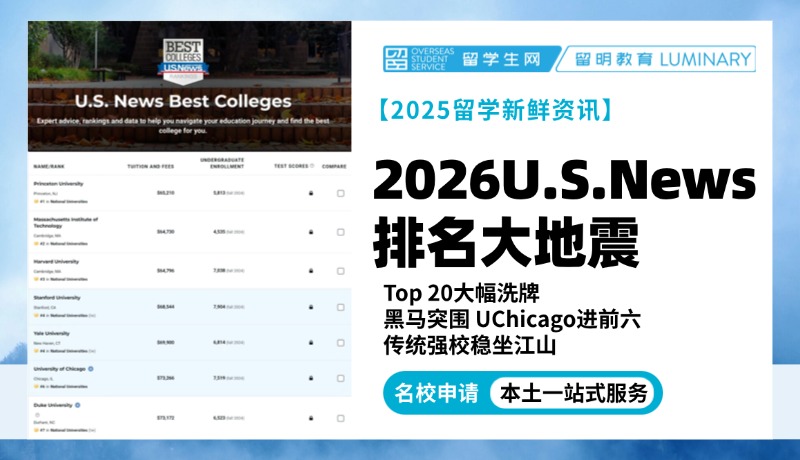The width and height of the screenshot is (800, 460).
Task: Open the University of Chicago link
Action: click(59, 369)
